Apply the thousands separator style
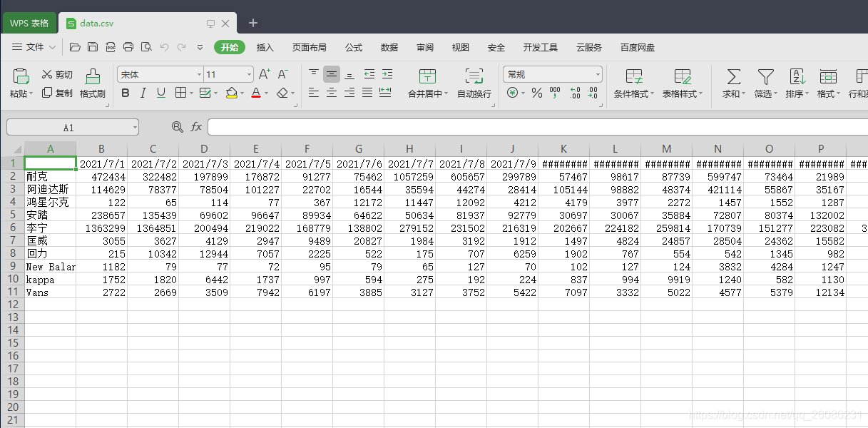This screenshot has width=868, height=428. click(555, 93)
